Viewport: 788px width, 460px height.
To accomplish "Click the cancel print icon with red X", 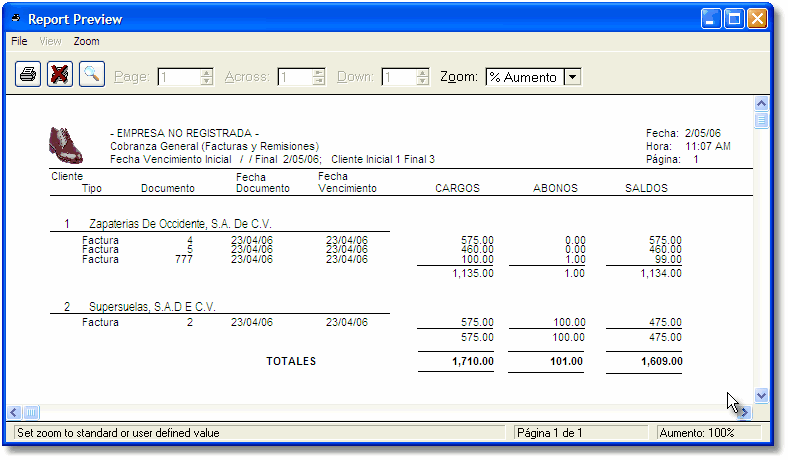I will pyautogui.click(x=60, y=75).
